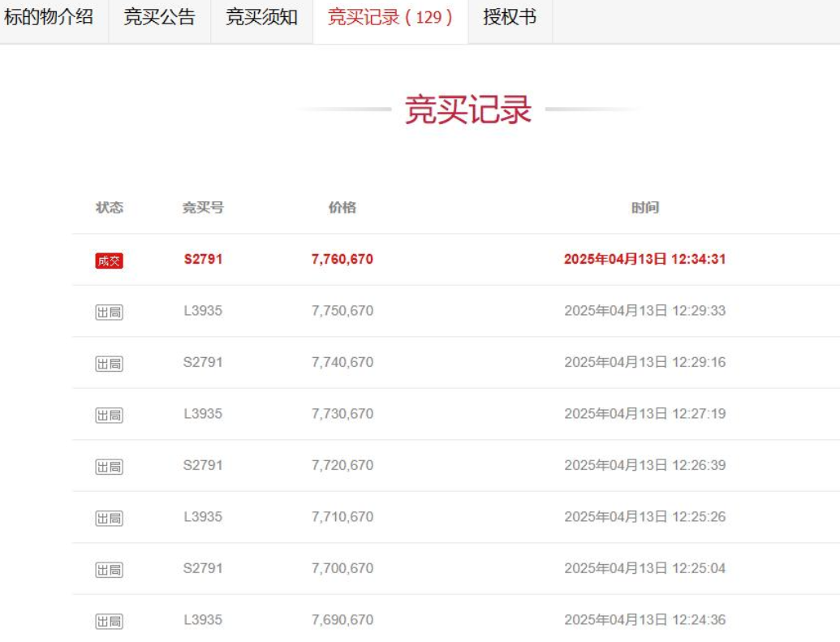Select the winning bidder number S2791 in red
The image size is (840, 642).
coord(203,259)
